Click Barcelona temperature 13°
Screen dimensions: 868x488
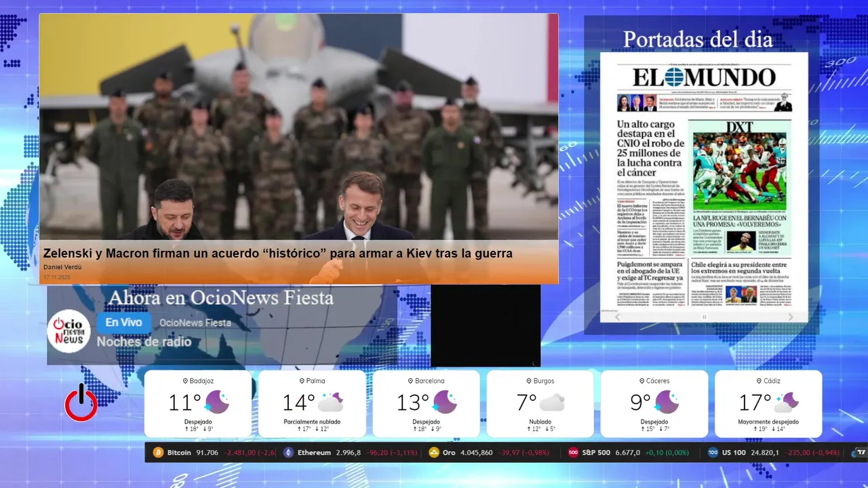[413, 403]
